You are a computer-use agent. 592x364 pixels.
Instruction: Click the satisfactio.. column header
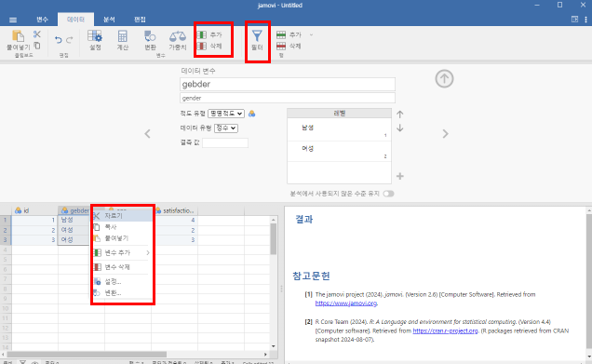point(175,210)
